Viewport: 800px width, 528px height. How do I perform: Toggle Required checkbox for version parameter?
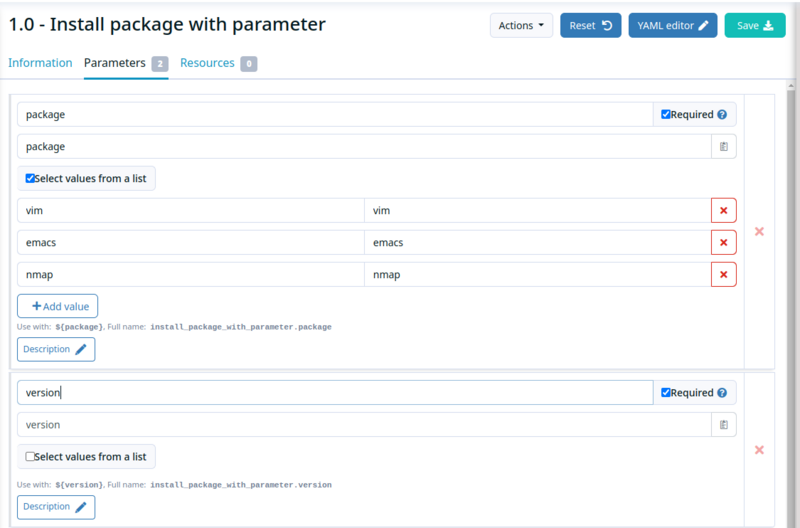click(666, 392)
